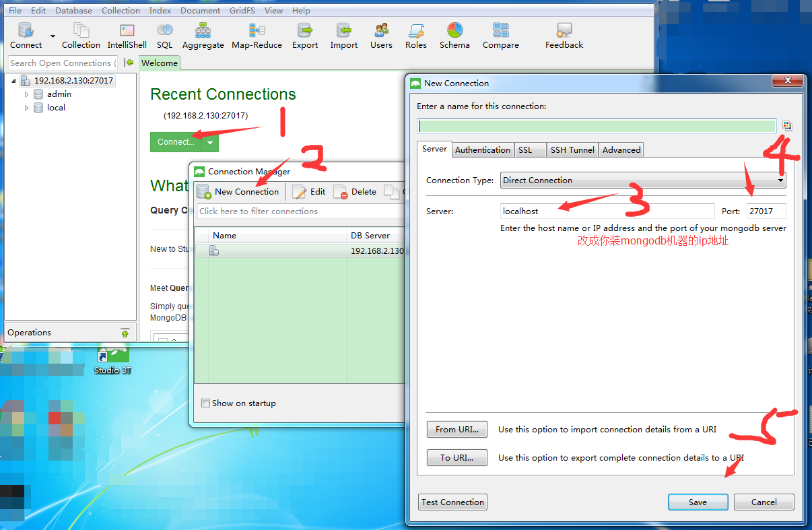Image resolution: width=812 pixels, height=530 pixels.
Task: Open the GridFS menu
Action: tap(243, 11)
